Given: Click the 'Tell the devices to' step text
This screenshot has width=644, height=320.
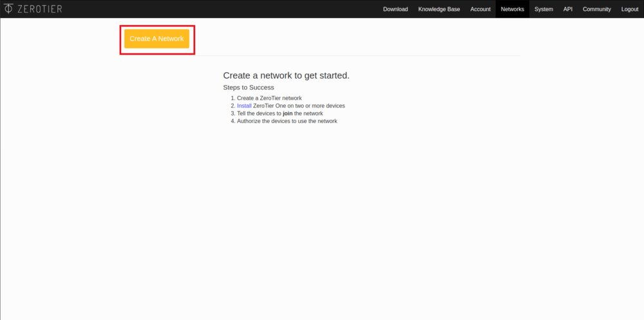Looking at the screenshot, I should click(x=259, y=113).
